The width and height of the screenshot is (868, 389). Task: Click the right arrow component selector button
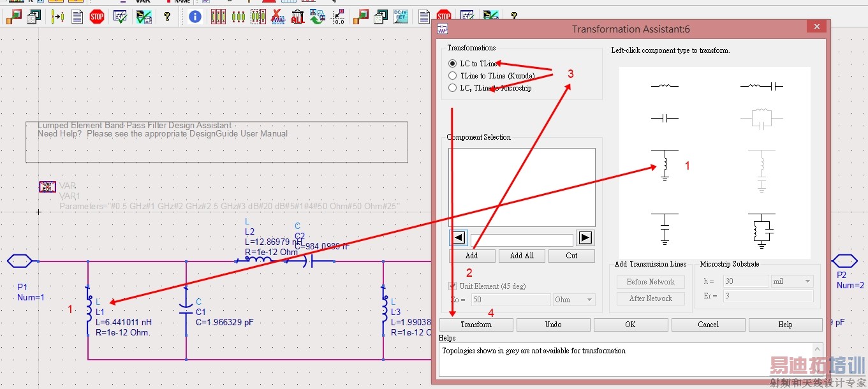tap(585, 239)
